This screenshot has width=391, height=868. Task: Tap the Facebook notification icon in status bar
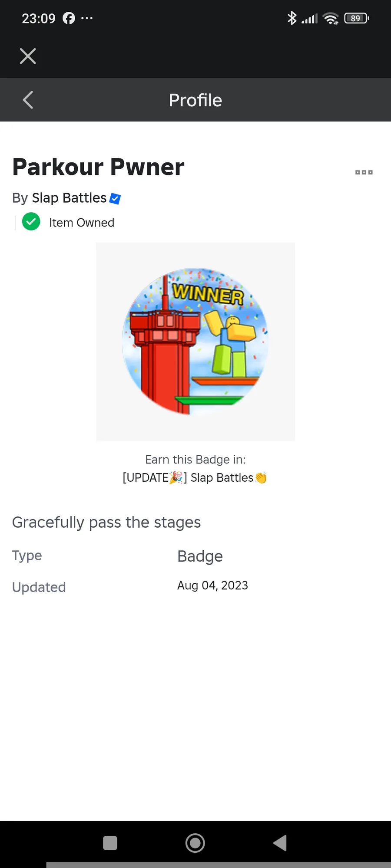(69, 18)
